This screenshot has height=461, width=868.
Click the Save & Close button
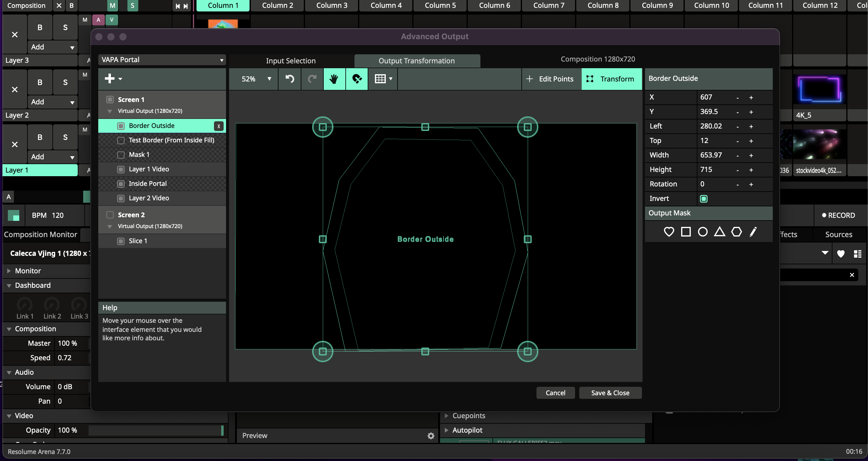(x=610, y=393)
